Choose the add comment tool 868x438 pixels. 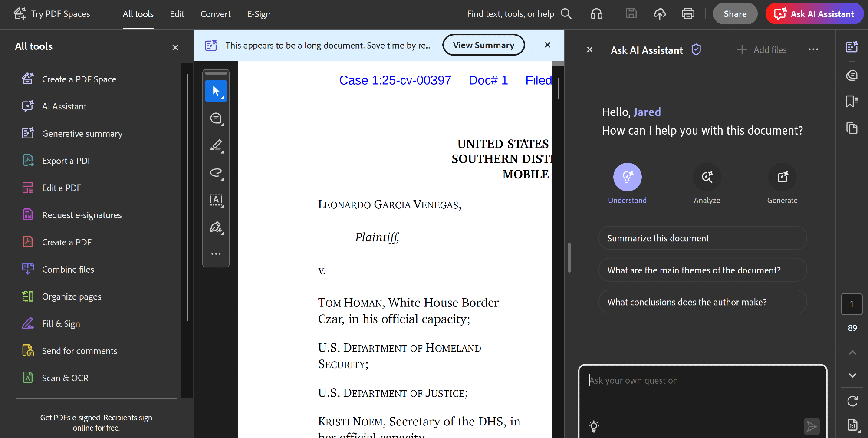pyautogui.click(x=216, y=119)
